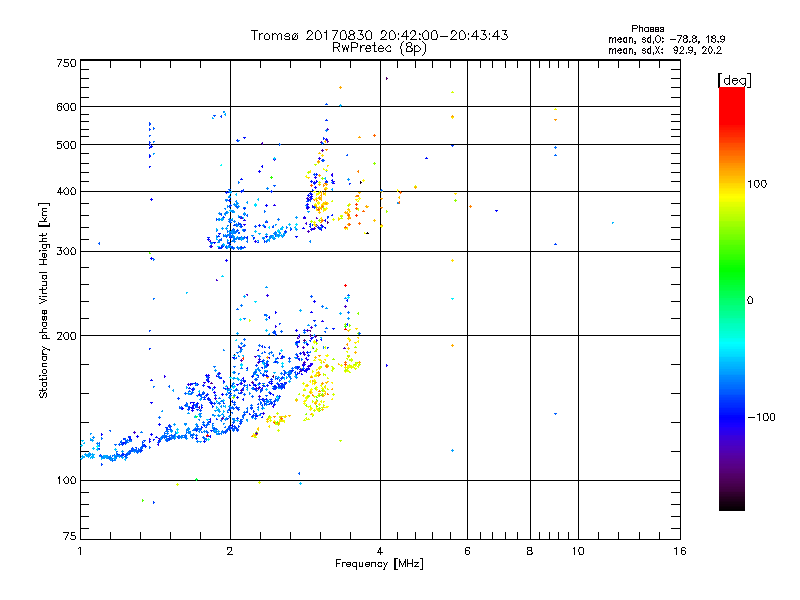Click x-axis frequency tick label 16
800x600 pixels.
tap(680, 551)
